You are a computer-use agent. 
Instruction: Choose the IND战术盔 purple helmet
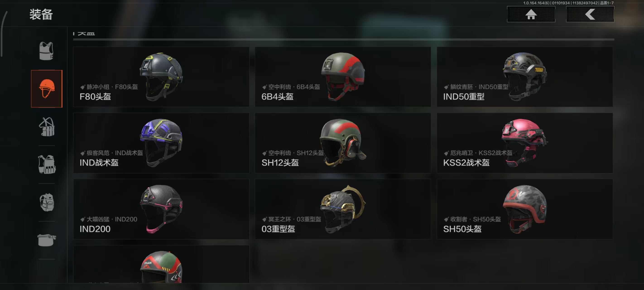click(x=161, y=143)
